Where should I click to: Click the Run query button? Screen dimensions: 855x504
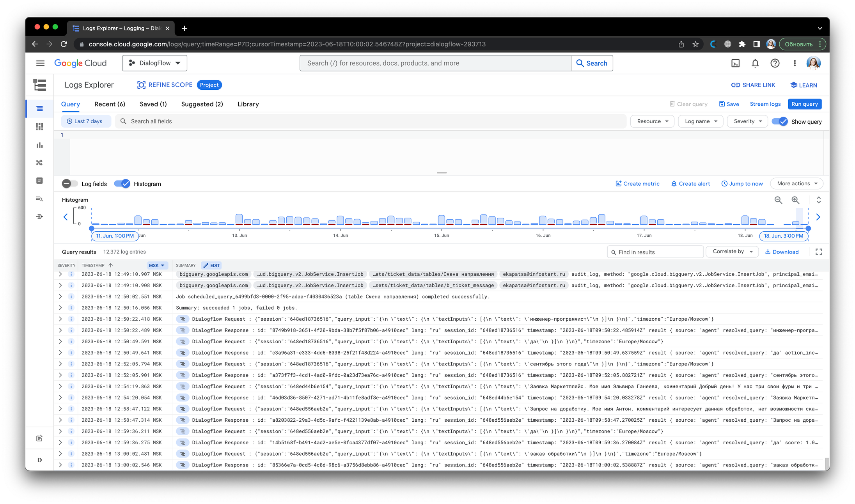[804, 104]
